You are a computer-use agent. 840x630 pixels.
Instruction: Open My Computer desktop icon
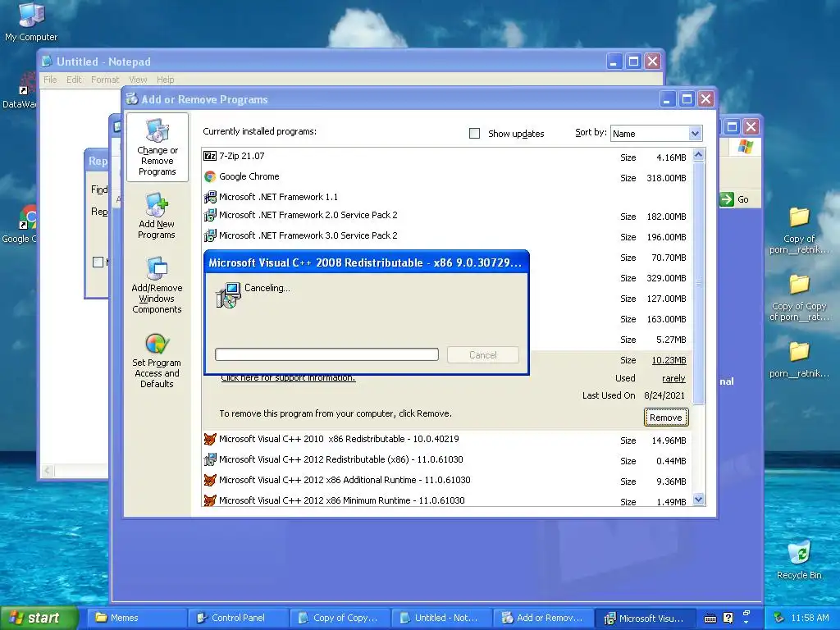(31, 22)
